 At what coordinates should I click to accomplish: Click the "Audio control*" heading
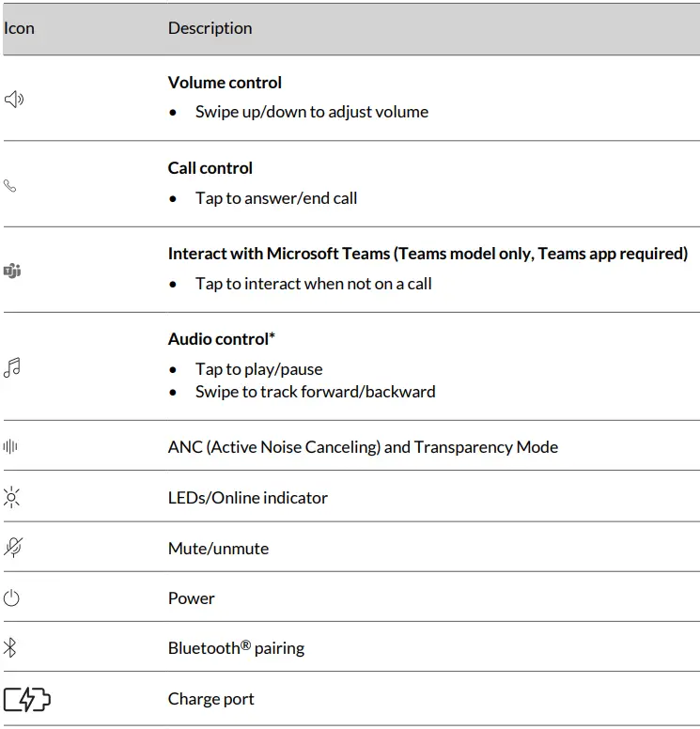point(222,339)
